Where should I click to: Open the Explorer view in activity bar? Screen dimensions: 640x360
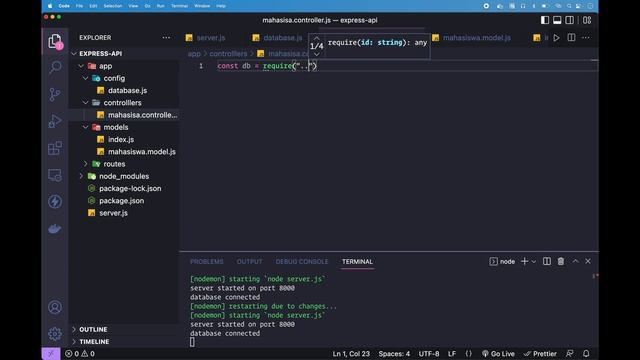point(55,41)
